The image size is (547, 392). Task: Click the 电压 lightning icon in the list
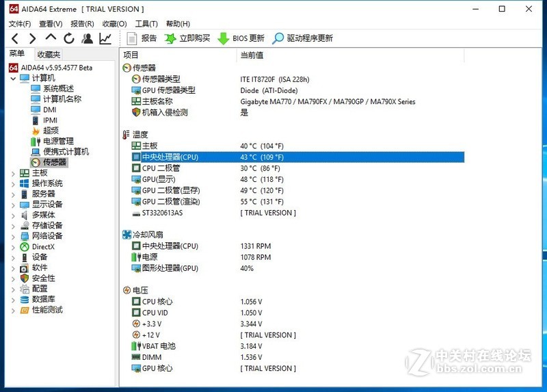(126, 291)
